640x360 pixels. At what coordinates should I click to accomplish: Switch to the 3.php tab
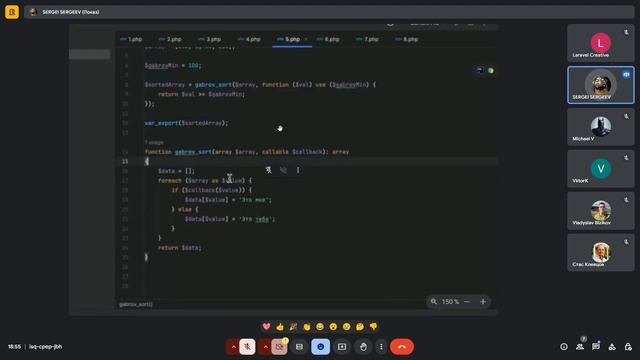click(x=210, y=39)
